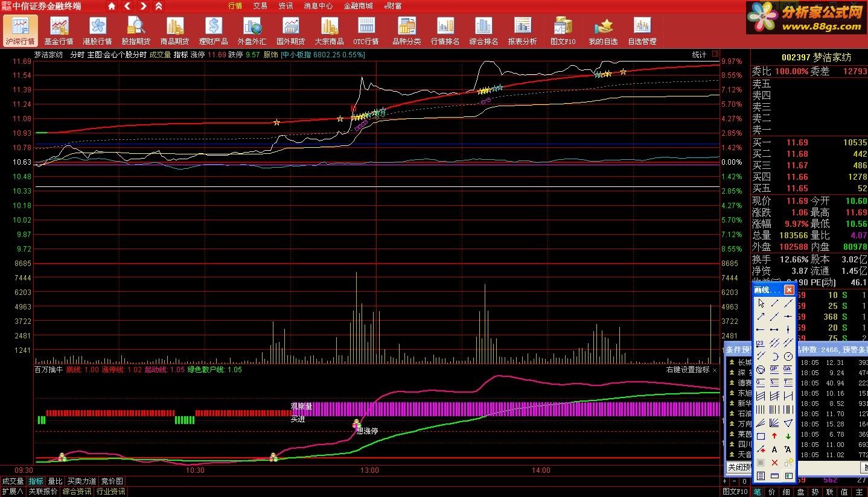Open 资讯 top menu
This screenshot has width=868, height=497.
[286, 6]
